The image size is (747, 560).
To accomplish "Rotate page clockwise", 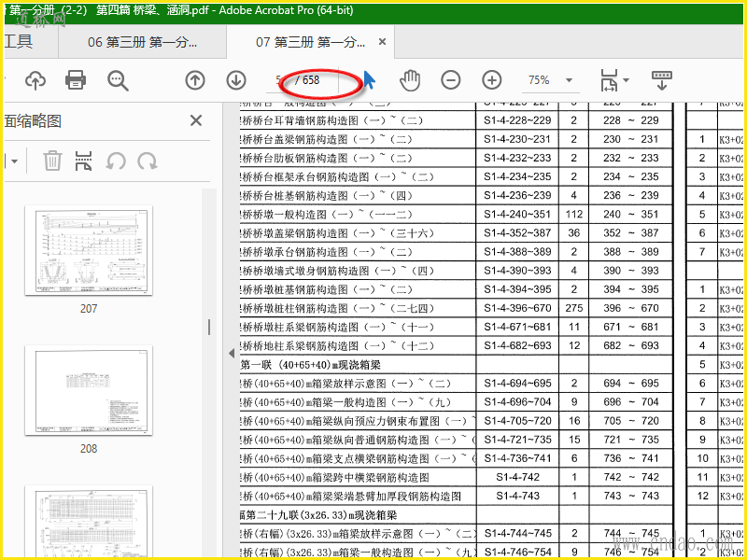I will [x=148, y=161].
